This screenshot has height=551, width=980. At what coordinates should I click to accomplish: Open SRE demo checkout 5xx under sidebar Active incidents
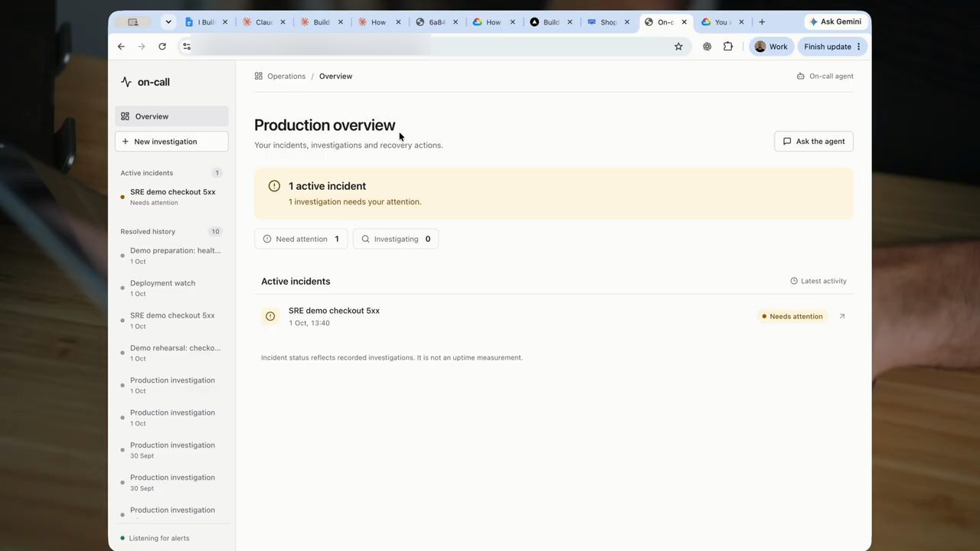171,197
